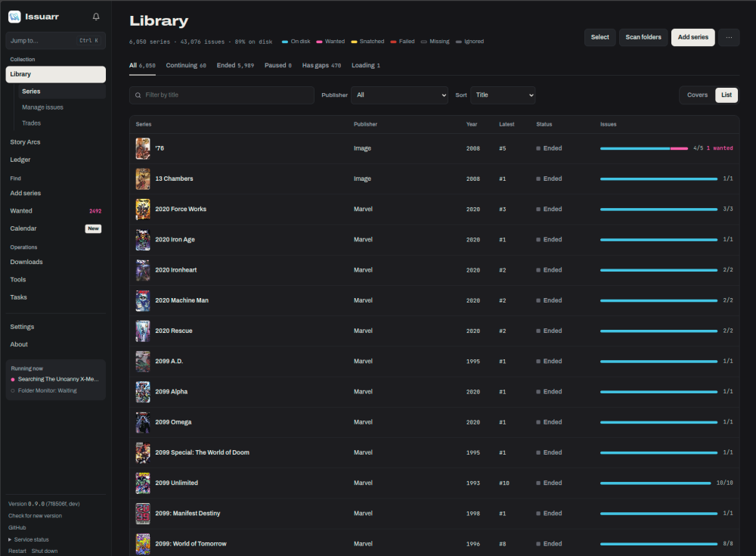Focus the Filter by title field

tap(222, 95)
